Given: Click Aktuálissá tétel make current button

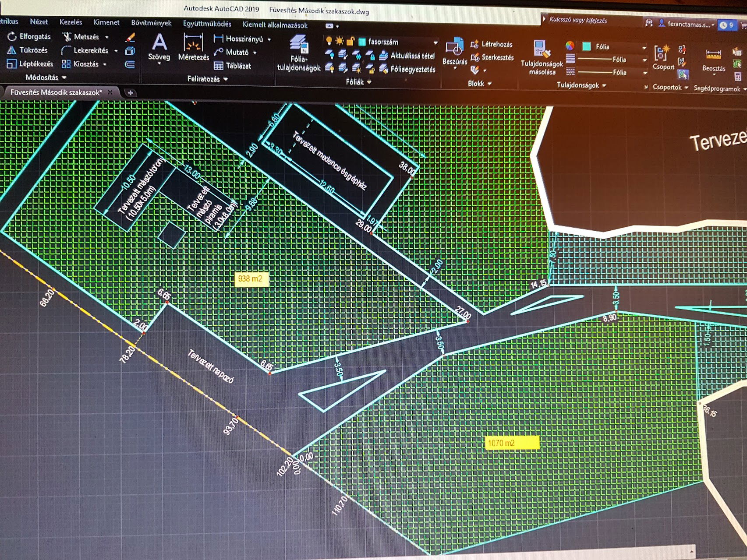Looking at the screenshot, I should pyautogui.click(x=407, y=56).
